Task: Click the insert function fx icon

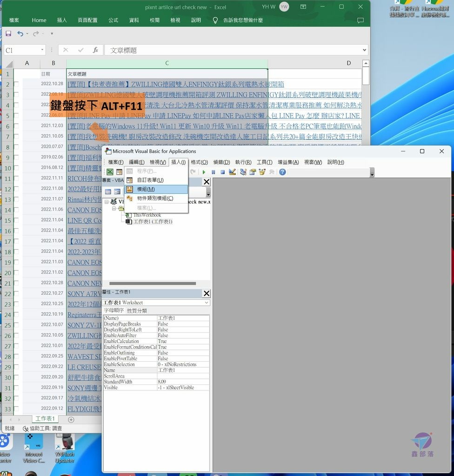Action: (95, 50)
